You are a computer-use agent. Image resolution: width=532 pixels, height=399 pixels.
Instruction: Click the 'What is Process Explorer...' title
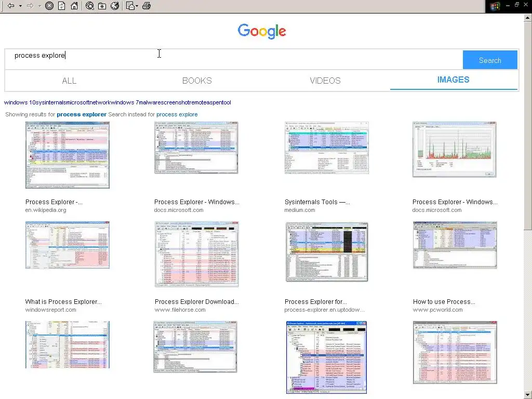click(63, 302)
